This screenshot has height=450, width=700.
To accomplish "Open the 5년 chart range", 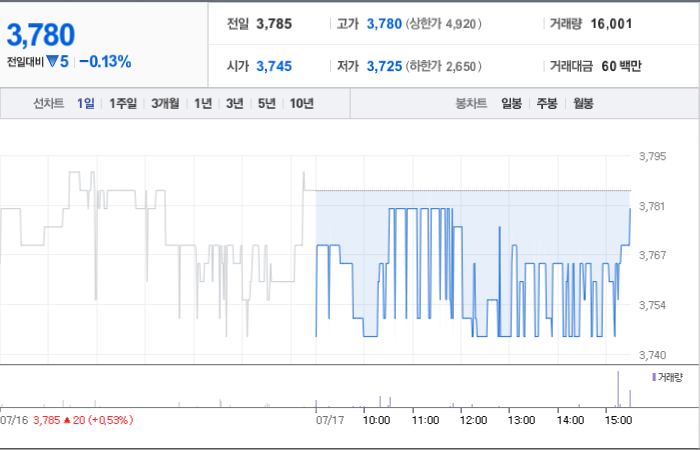I will click(267, 104).
